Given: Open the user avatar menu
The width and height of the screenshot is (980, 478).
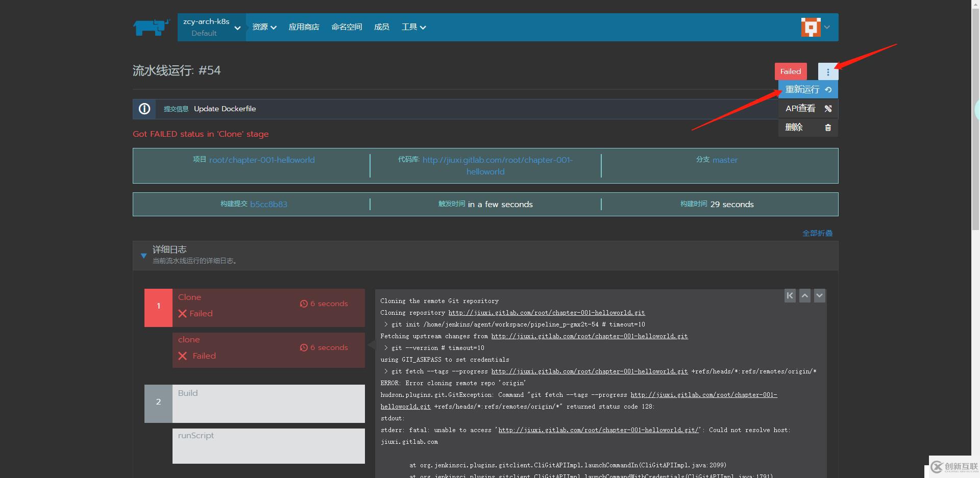Looking at the screenshot, I should coord(811,27).
